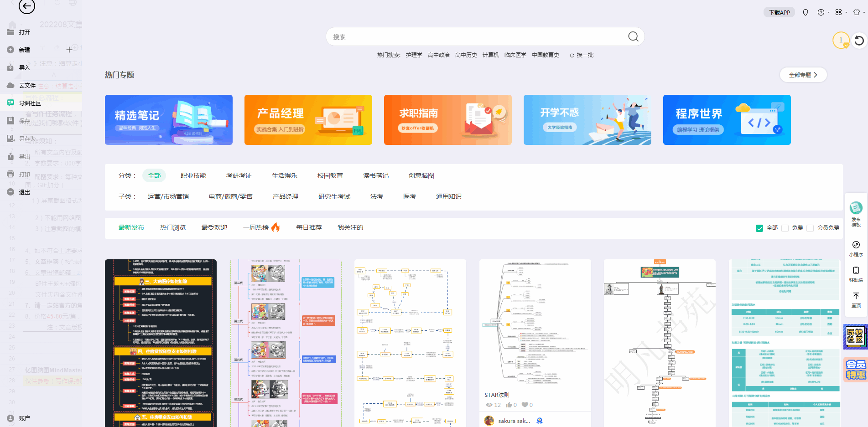Select the 职业技能 category filter
The image size is (868, 427).
click(x=193, y=176)
